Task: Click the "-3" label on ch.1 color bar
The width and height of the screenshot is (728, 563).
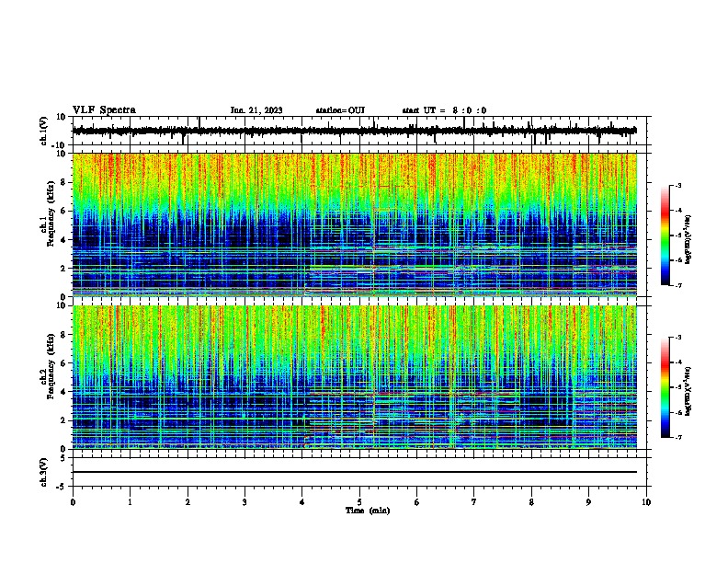Action: click(x=678, y=185)
